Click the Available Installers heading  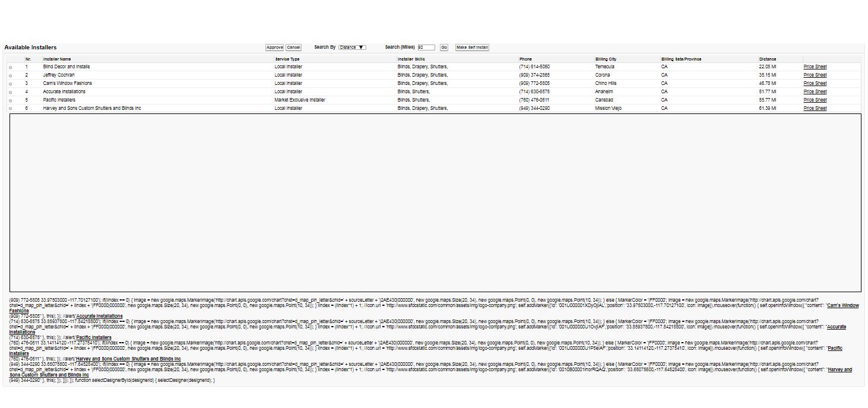(x=30, y=48)
